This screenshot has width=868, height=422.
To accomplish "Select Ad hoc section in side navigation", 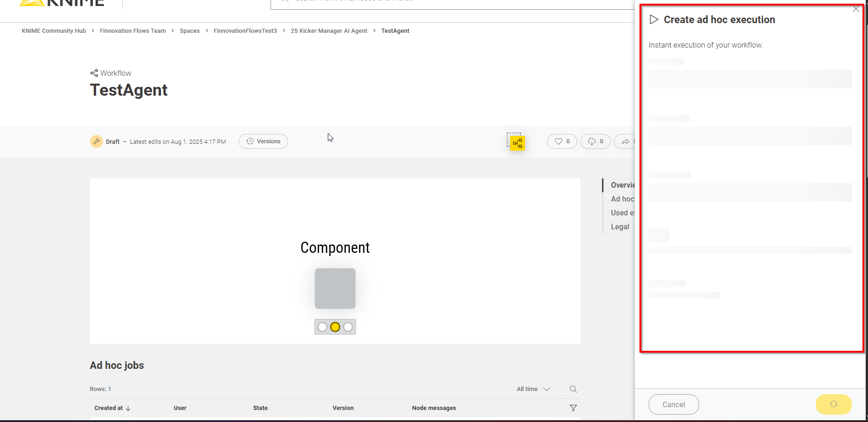I will coord(622,199).
